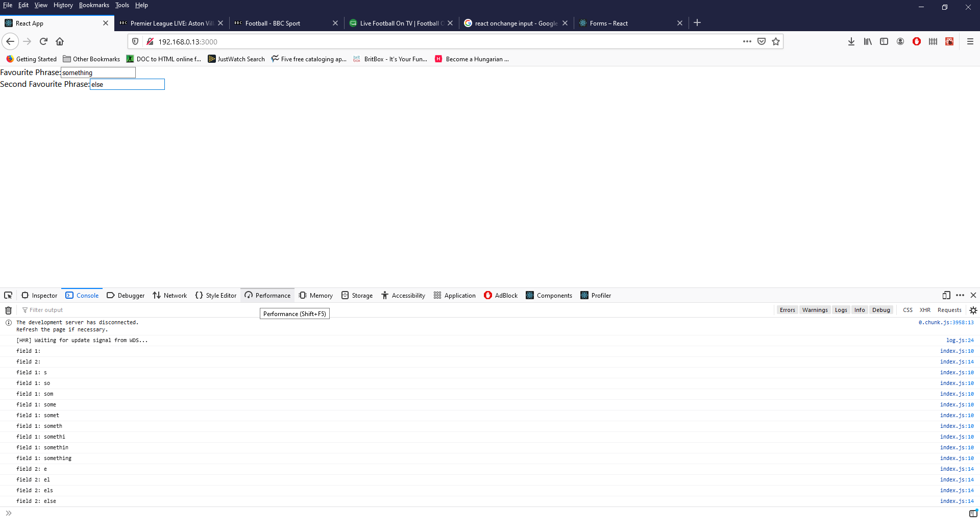The width and height of the screenshot is (980, 531).
Task: Open the Firefox account icon
Action: 900,41
